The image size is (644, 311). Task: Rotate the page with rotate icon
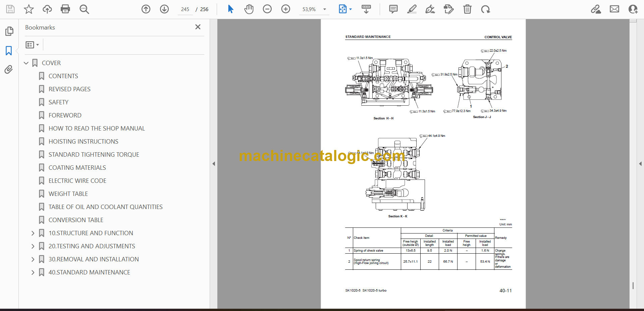pos(485,9)
